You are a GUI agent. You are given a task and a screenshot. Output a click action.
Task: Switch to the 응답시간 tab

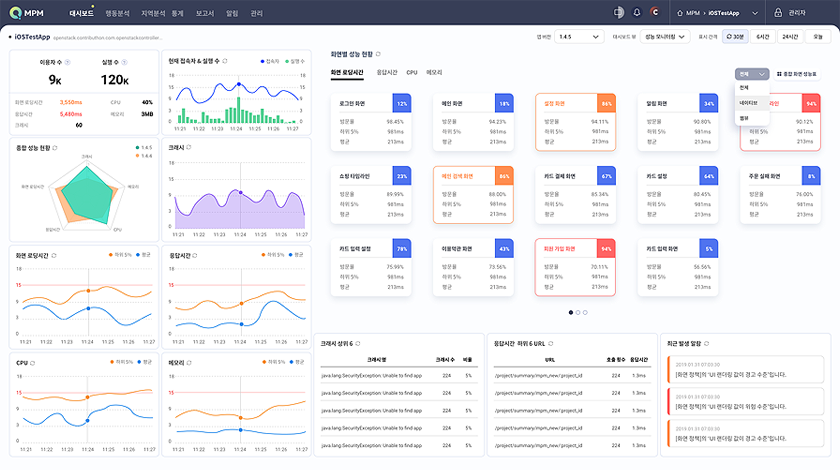click(x=386, y=73)
